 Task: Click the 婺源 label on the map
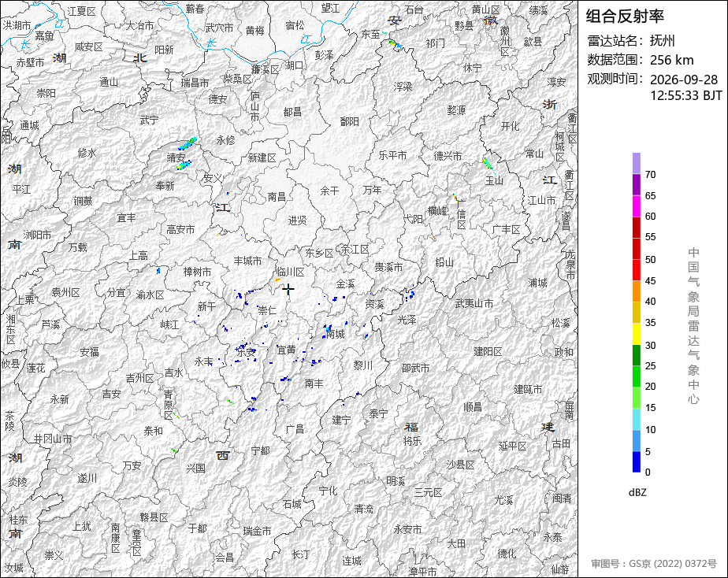coord(456,110)
